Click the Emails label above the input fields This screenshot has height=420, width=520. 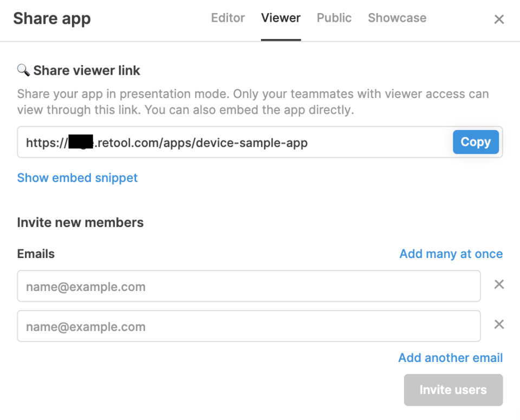coord(36,254)
